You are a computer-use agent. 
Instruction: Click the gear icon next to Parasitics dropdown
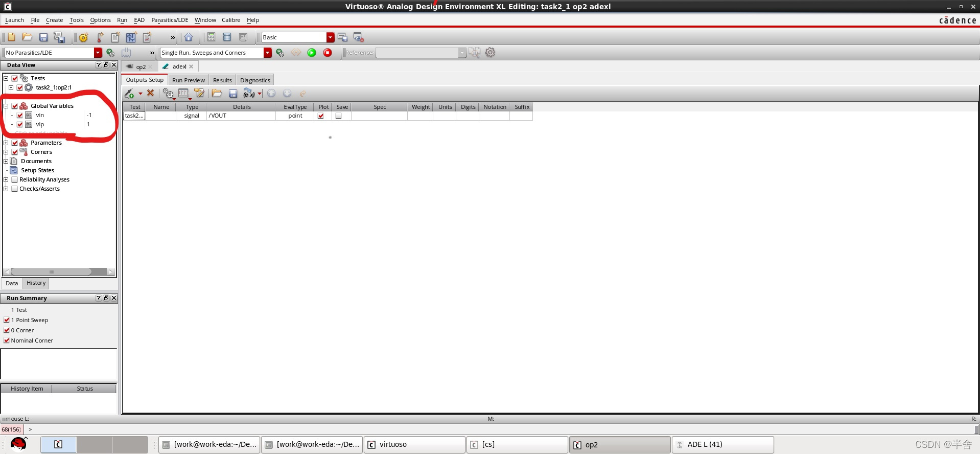coord(110,53)
